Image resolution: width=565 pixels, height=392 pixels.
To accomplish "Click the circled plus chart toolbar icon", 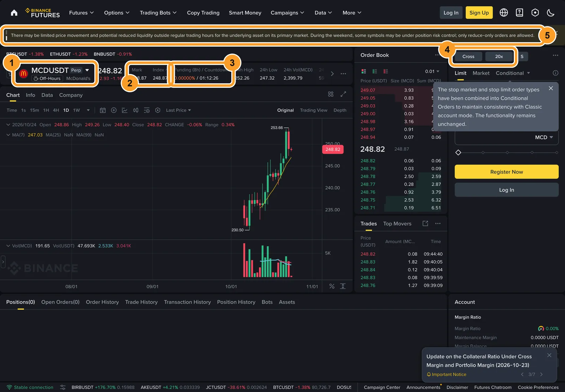I will click(114, 110).
